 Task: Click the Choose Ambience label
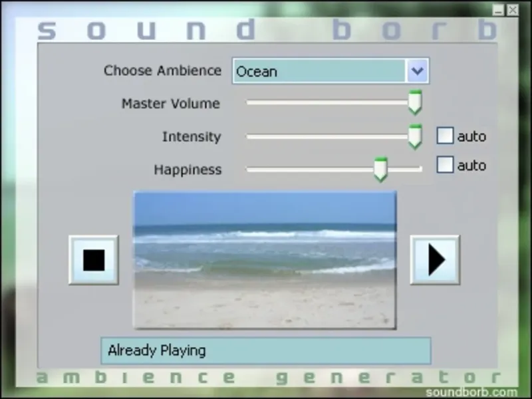[162, 70]
